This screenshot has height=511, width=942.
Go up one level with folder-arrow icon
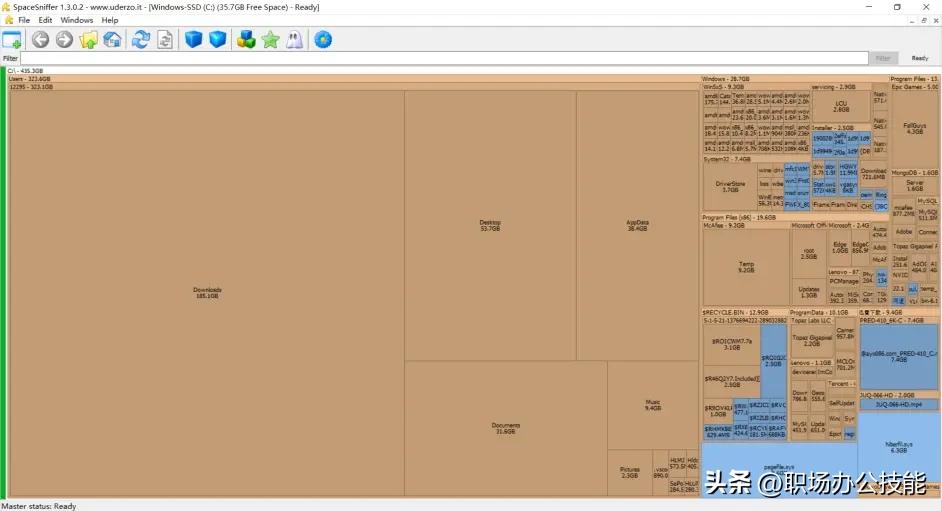point(88,40)
